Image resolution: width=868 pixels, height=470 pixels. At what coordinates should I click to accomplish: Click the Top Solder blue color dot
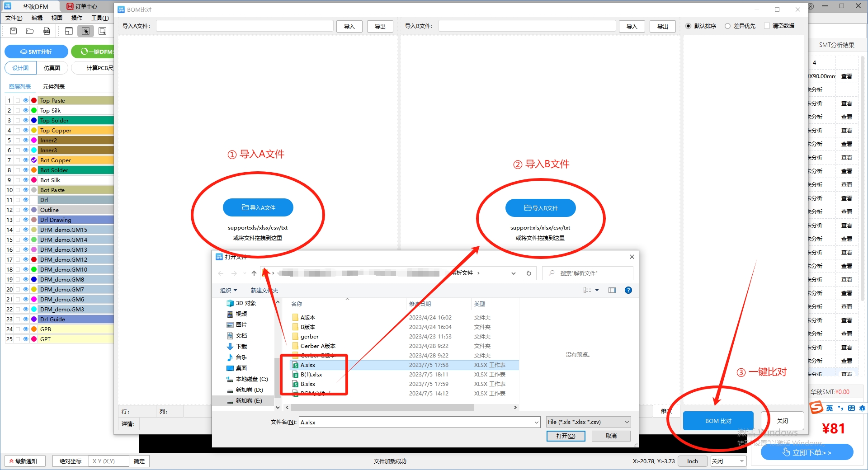[34, 120]
